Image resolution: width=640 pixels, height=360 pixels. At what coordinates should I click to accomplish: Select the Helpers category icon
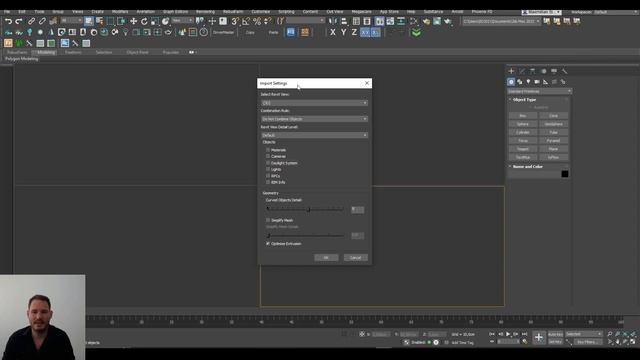point(545,82)
